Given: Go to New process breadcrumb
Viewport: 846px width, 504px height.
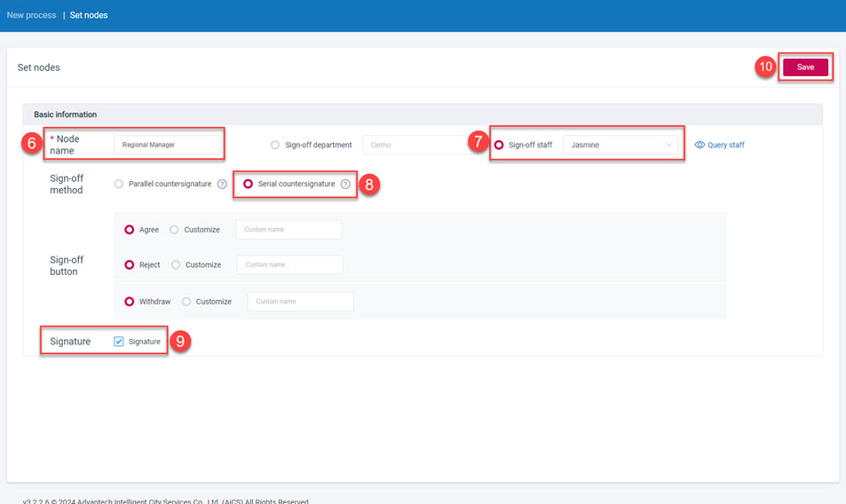Looking at the screenshot, I should tap(31, 15).
